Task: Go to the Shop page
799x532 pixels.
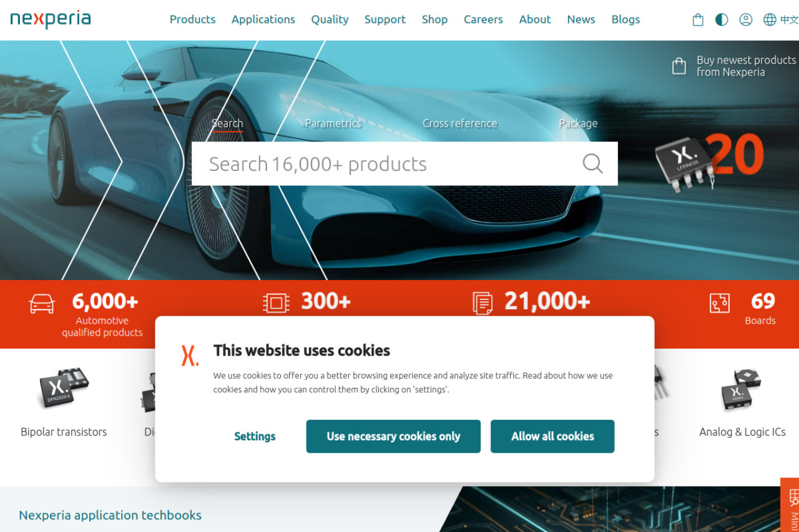Action: (434, 19)
